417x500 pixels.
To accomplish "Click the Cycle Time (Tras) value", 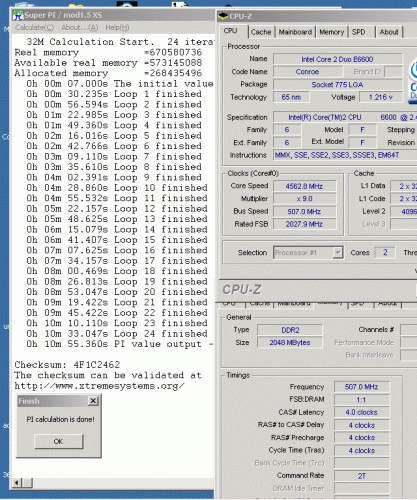I will click(362, 450).
